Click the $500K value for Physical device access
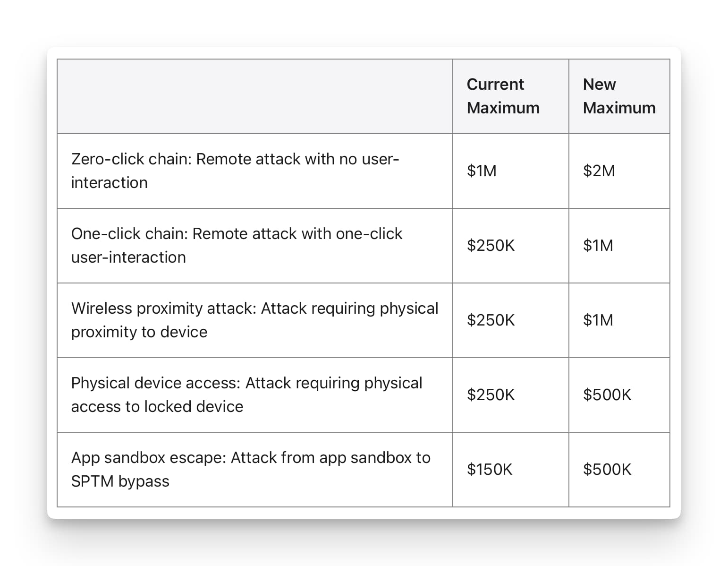This screenshot has width=728, height=566. coord(607,394)
